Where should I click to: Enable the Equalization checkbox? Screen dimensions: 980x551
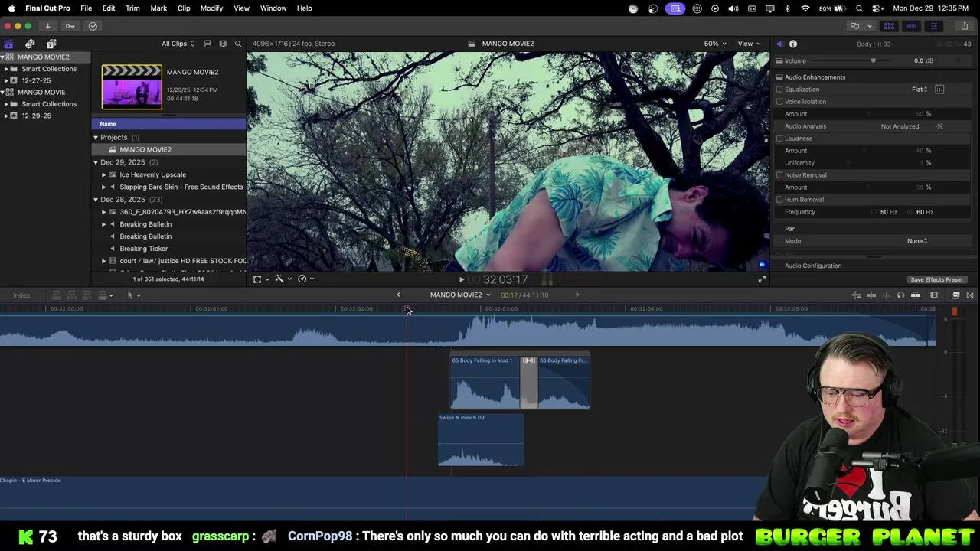tap(779, 90)
